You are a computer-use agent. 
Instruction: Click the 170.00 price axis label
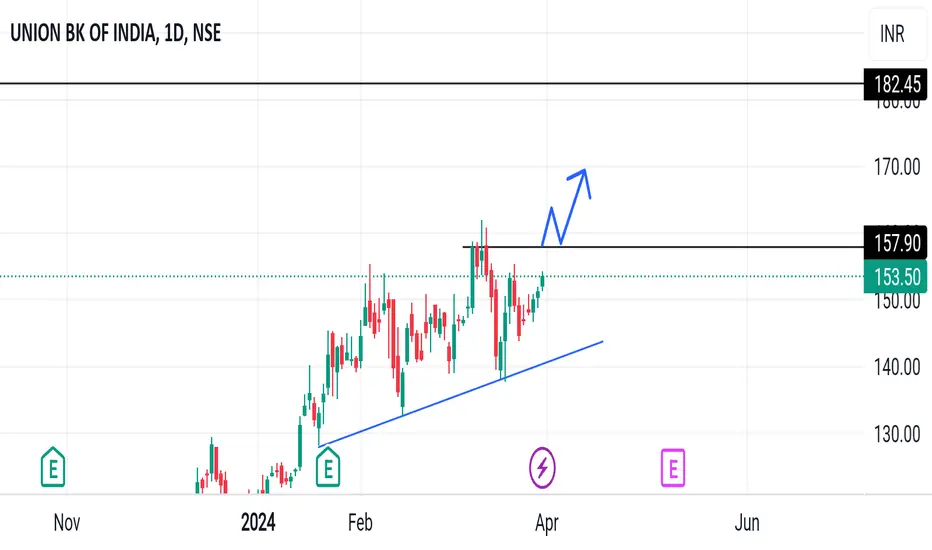click(x=897, y=167)
